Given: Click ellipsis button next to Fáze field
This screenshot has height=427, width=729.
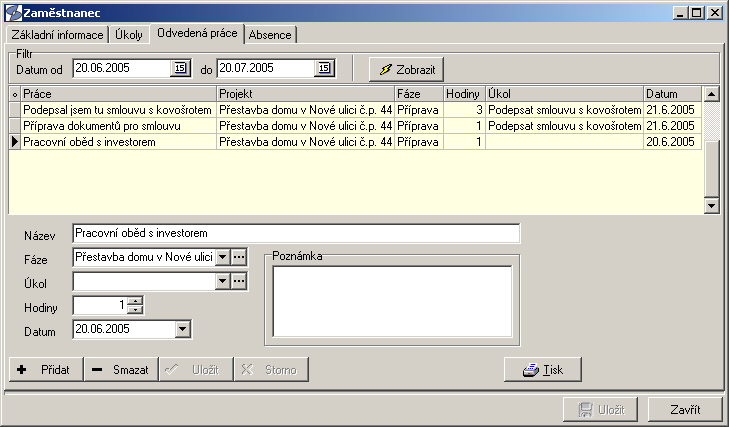Looking at the screenshot, I should pyautogui.click(x=239, y=257).
